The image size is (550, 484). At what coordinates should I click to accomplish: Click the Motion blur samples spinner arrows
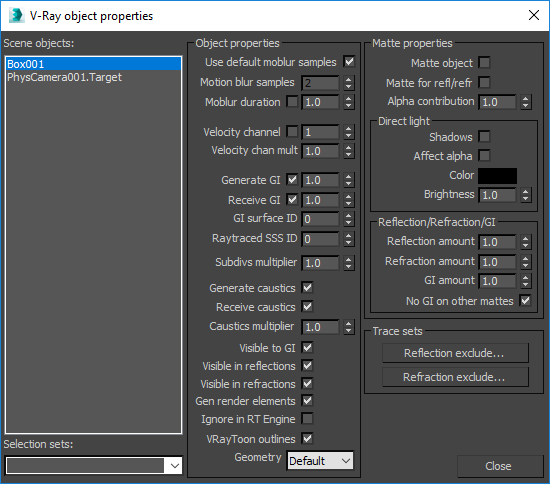[x=348, y=83]
